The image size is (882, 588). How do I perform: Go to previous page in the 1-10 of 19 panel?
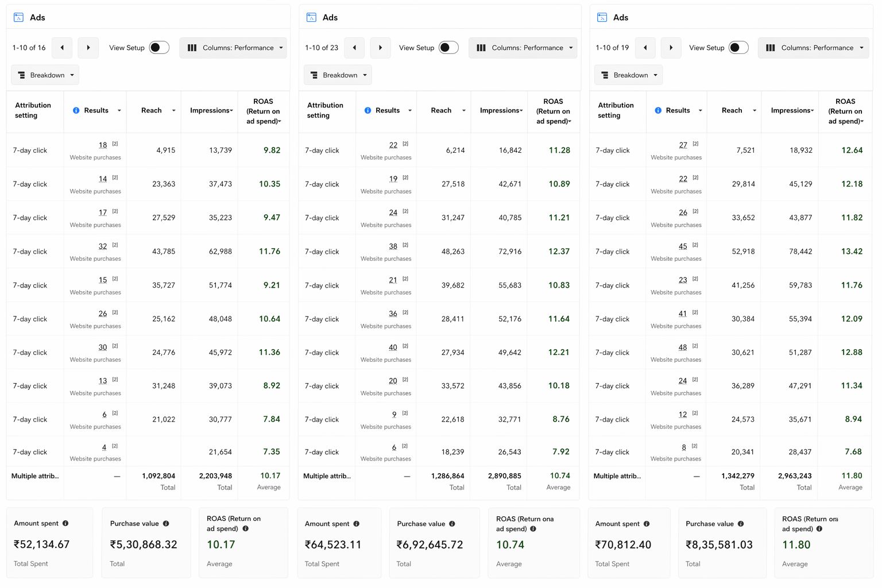click(x=645, y=48)
